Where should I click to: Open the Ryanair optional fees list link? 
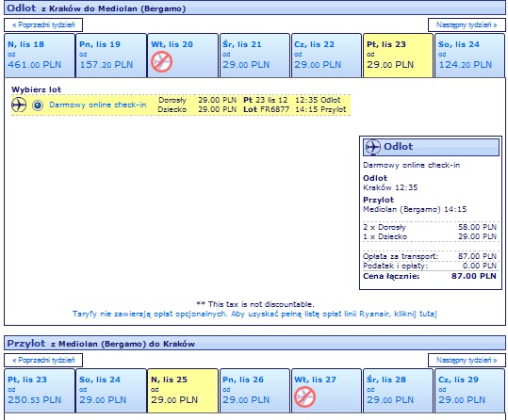pyautogui.click(x=254, y=314)
